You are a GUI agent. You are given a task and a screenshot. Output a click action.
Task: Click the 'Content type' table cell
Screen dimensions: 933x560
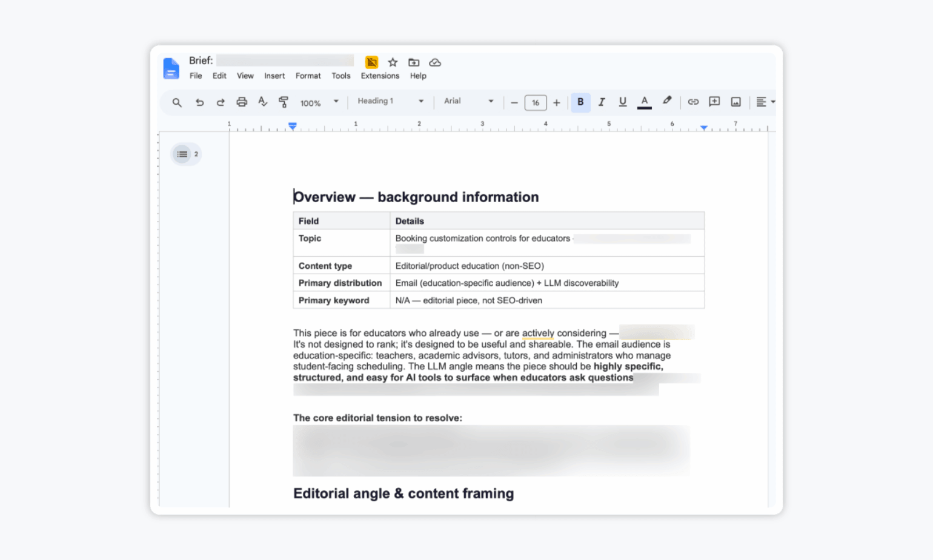click(342, 266)
